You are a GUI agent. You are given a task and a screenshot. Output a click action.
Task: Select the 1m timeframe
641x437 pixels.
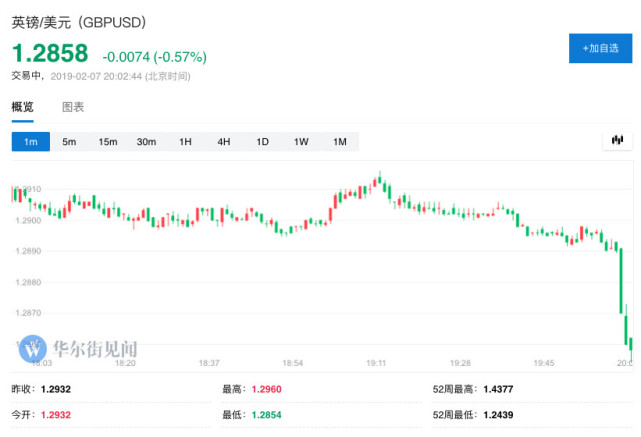(x=30, y=142)
